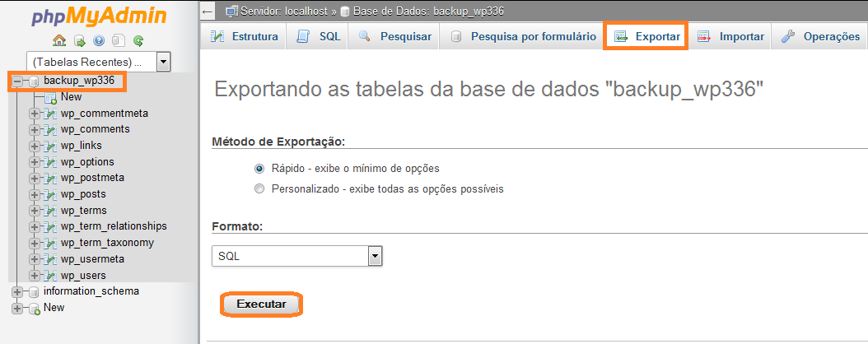Click the green reload navigation icon

(x=138, y=40)
